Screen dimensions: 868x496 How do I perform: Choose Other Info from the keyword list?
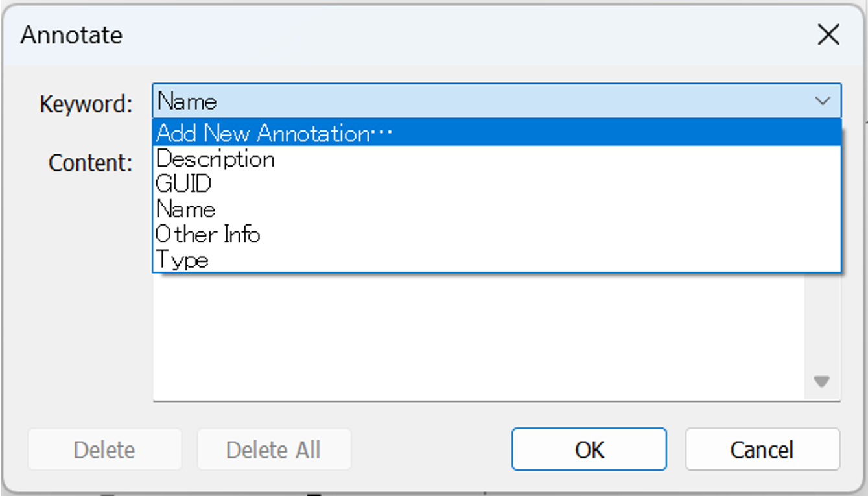coord(208,234)
